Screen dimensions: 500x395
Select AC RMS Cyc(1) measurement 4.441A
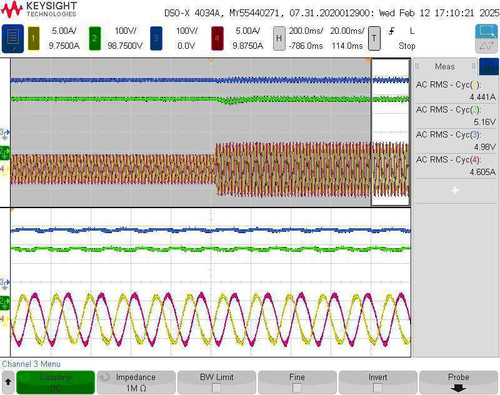coord(455,91)
